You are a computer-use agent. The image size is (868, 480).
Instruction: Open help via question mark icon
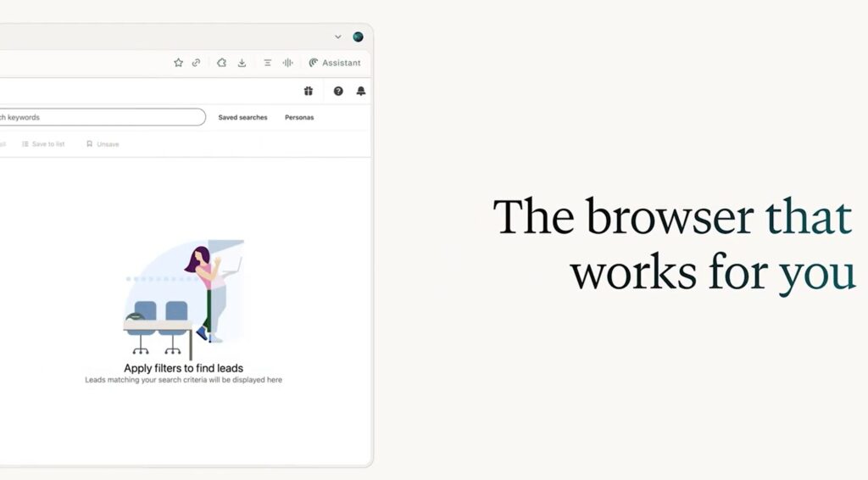[338, 91]
